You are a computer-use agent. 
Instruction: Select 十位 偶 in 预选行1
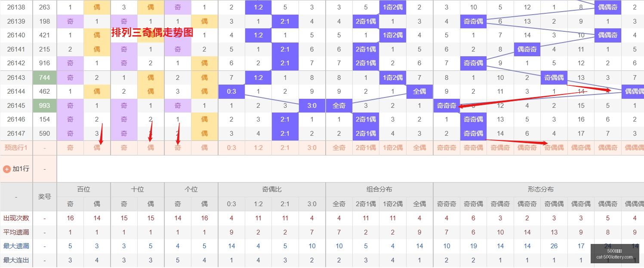151,148
